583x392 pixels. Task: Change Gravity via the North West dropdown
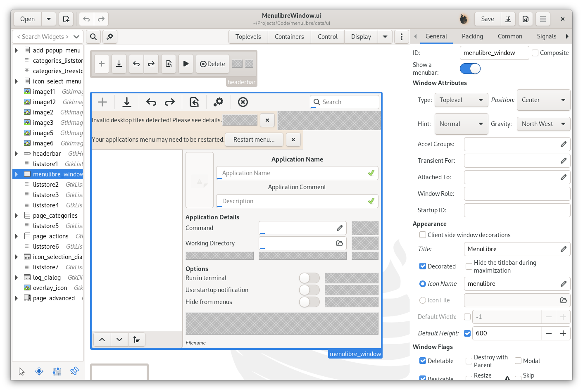point(543,124)
